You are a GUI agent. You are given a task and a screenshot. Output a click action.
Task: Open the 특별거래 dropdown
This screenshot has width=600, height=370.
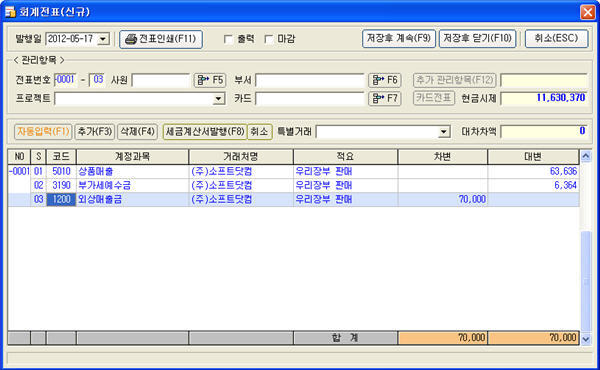[443, 132]
